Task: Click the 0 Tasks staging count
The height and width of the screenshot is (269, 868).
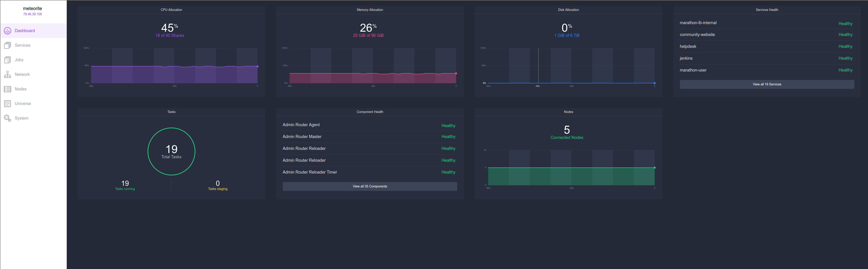Action: point(218,183)
